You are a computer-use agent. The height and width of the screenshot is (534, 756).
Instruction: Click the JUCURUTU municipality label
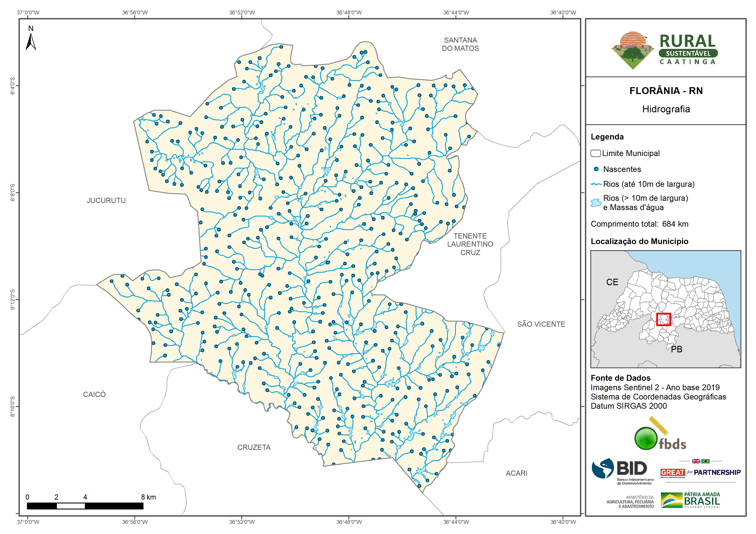(106, 200)
